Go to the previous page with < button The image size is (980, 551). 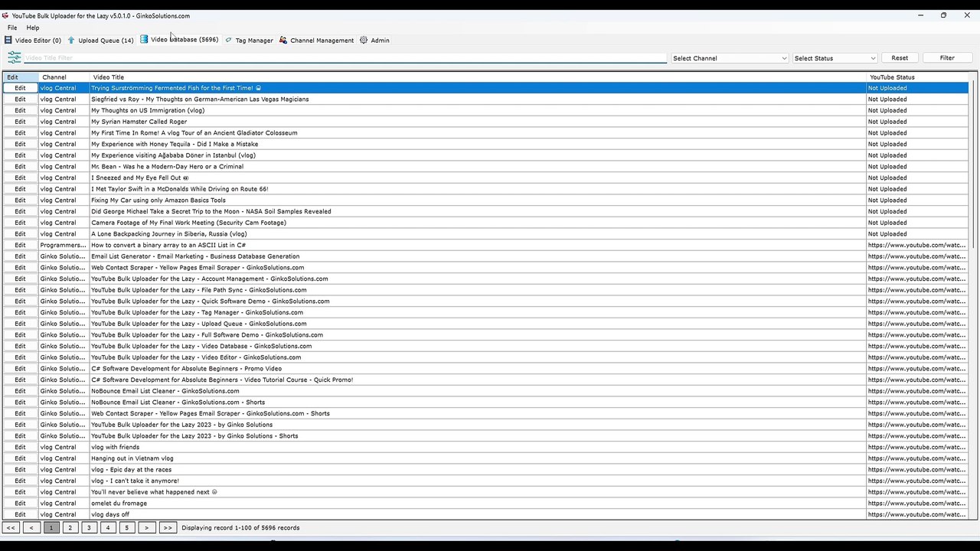pyautogui.click(x=31, y=527)
